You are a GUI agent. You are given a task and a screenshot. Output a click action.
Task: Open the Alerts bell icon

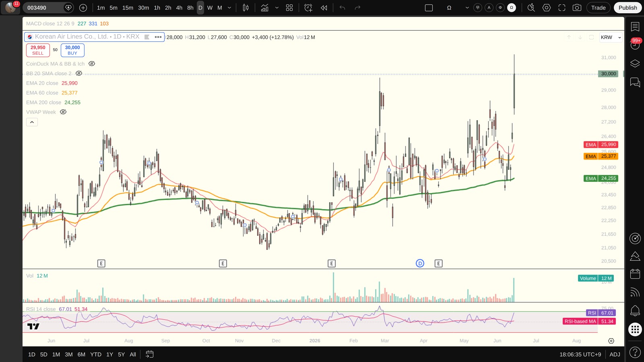pyautogui.click(x=635, y=311)
